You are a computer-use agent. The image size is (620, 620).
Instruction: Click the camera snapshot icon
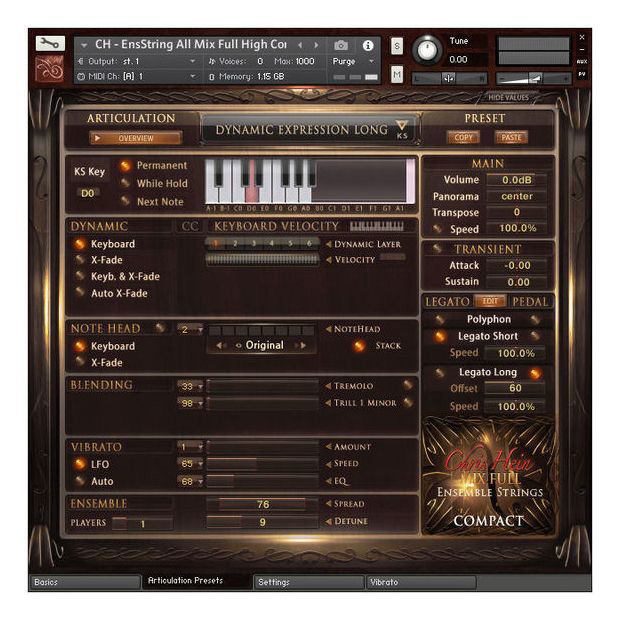click(x=341, y=45)
